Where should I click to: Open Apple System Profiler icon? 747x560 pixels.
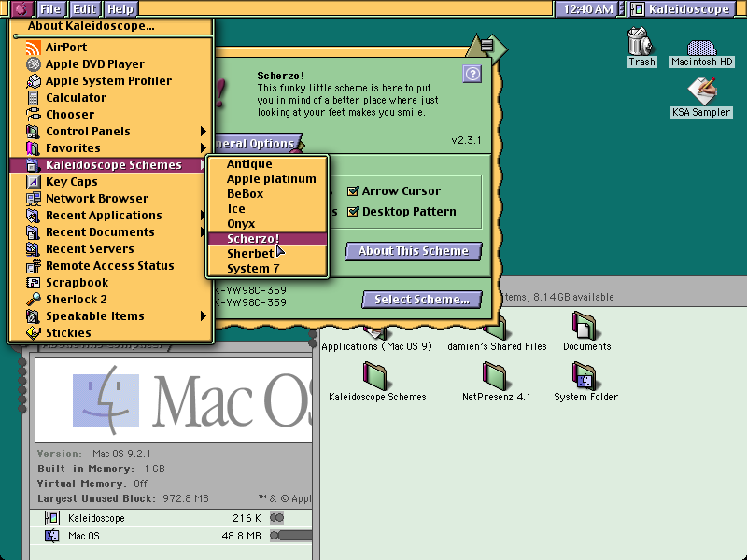33,81
